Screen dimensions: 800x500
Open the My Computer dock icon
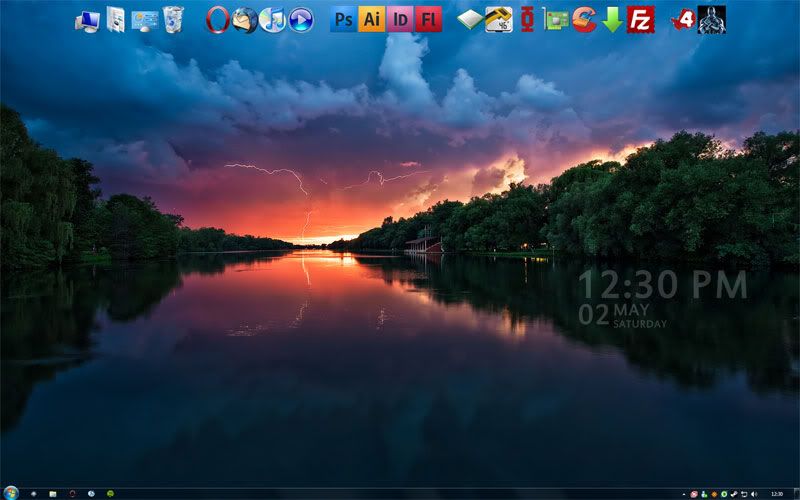[87, 21]
